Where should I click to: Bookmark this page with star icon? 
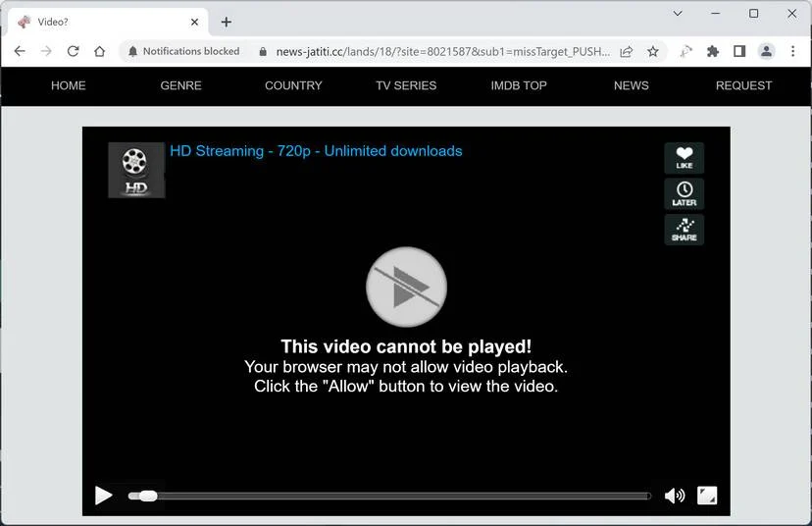coord(653,51)
